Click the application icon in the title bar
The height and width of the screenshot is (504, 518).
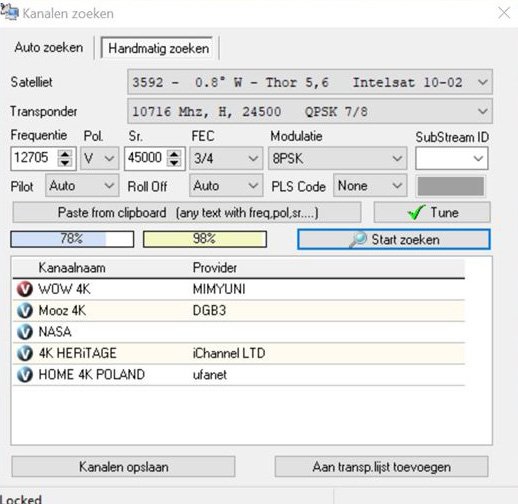point(9,13)
